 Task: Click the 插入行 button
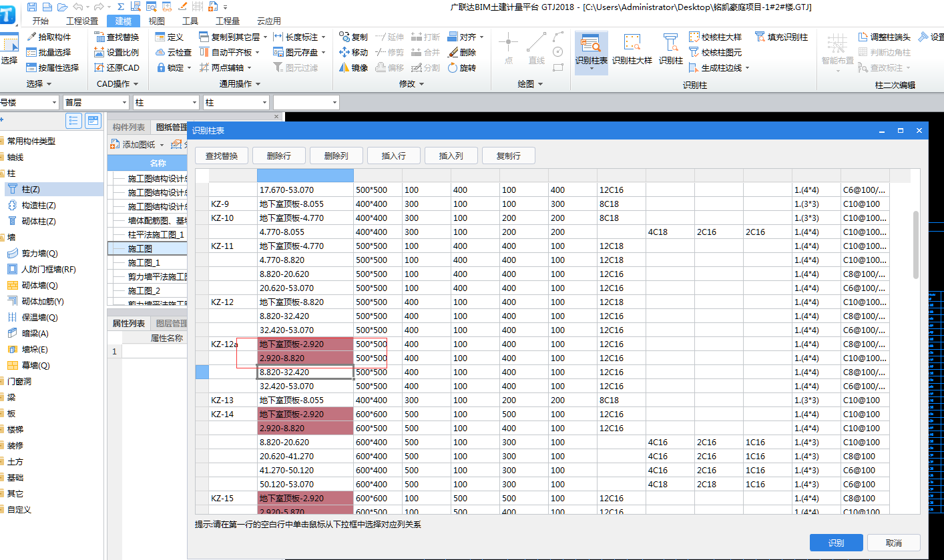(x=393, y=156)
